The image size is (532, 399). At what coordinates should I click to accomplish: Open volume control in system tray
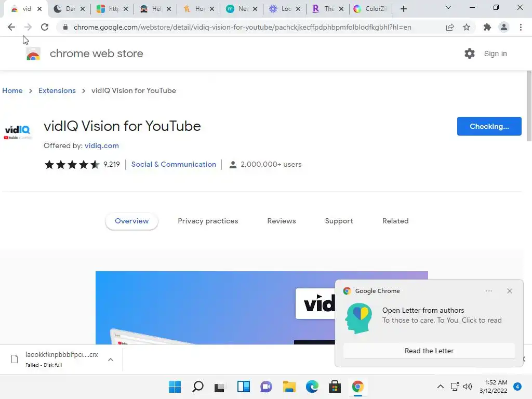468,387
